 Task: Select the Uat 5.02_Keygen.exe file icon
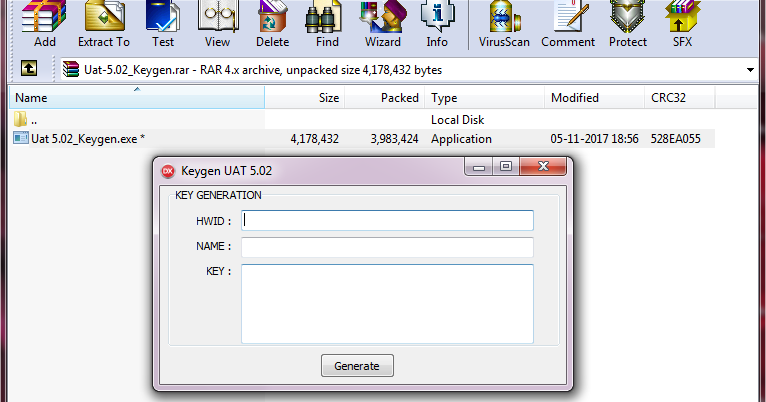pos(21,138)
